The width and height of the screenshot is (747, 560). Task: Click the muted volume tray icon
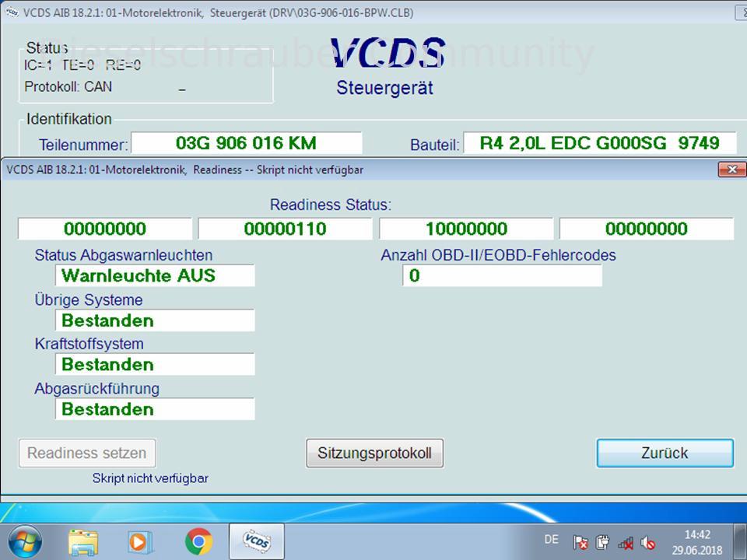coord(648,542)
